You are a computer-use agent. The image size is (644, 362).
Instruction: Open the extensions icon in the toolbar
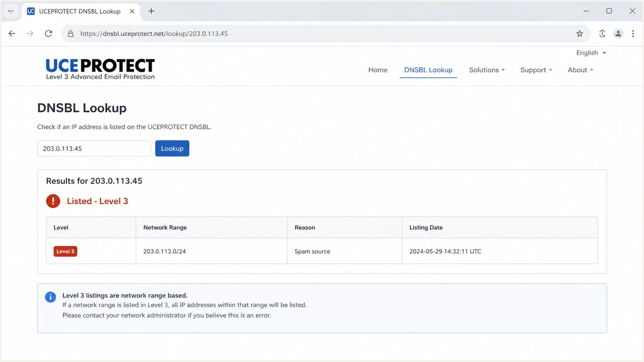(x=602, y=33)
